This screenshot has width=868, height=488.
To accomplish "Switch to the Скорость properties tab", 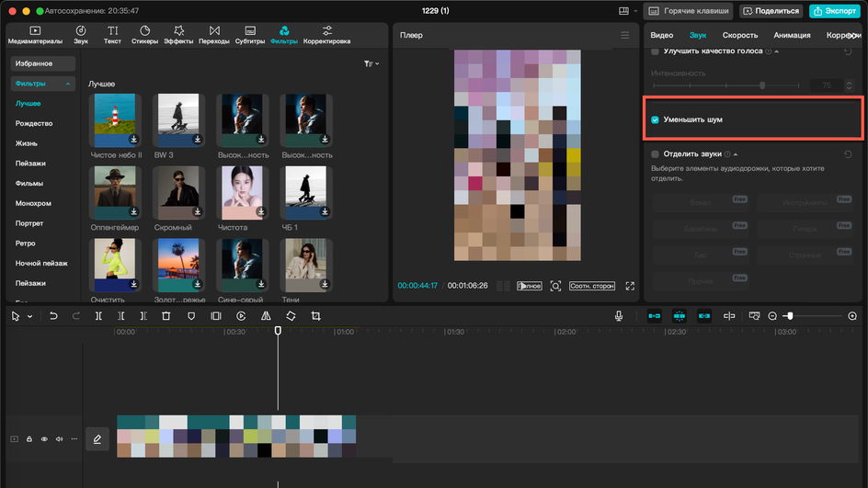I will coord(739,35).
